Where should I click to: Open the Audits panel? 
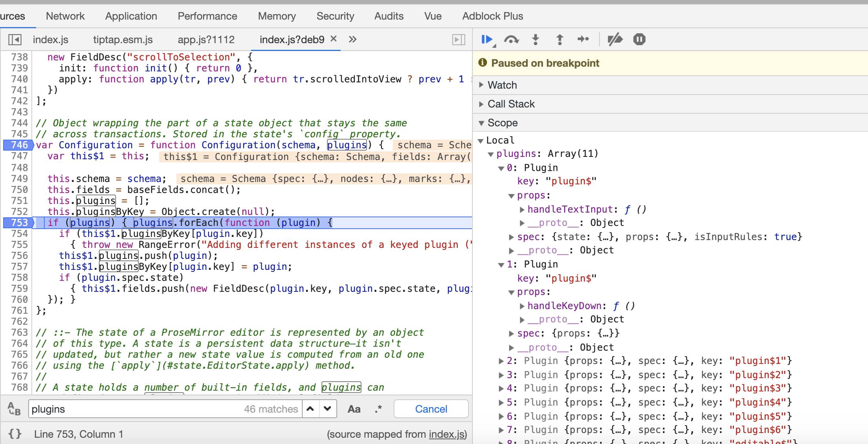(x=389, y=16)
